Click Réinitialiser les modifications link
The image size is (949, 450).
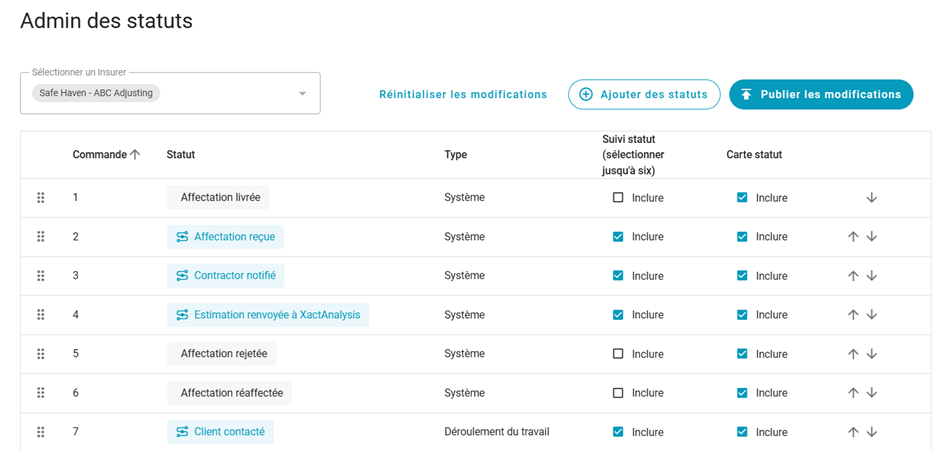coord(463,95)
